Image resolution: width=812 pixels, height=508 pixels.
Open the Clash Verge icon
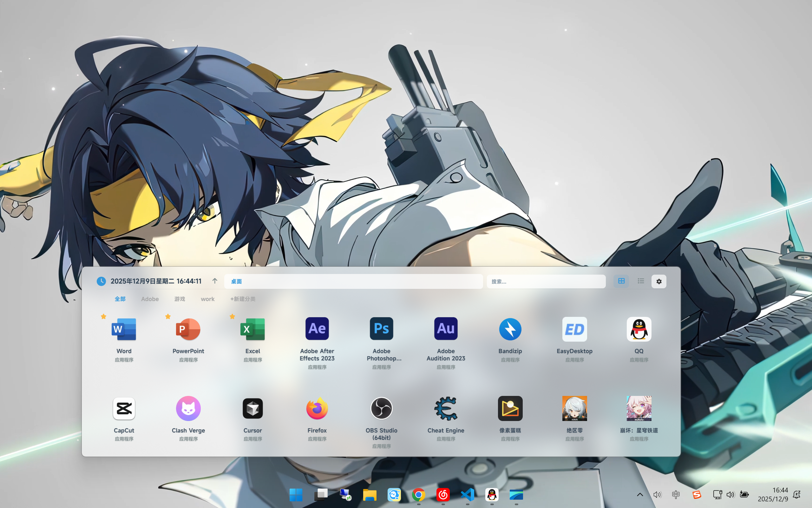pos(188,409)
